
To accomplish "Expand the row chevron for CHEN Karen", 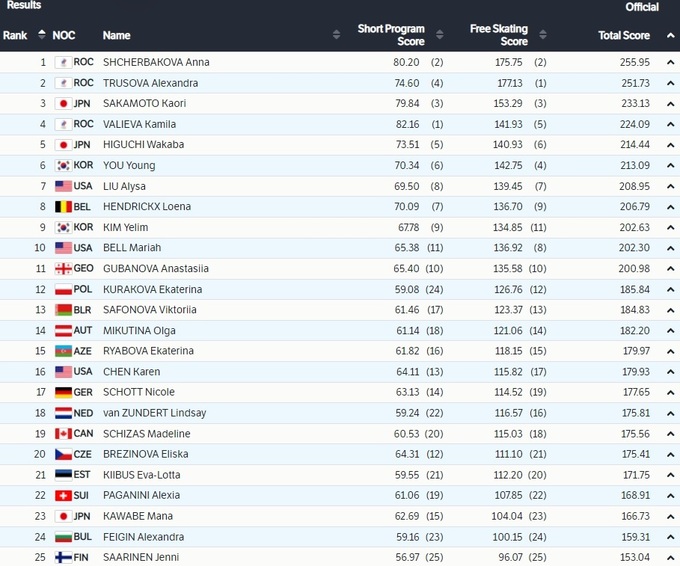I will tap(671, 372).
